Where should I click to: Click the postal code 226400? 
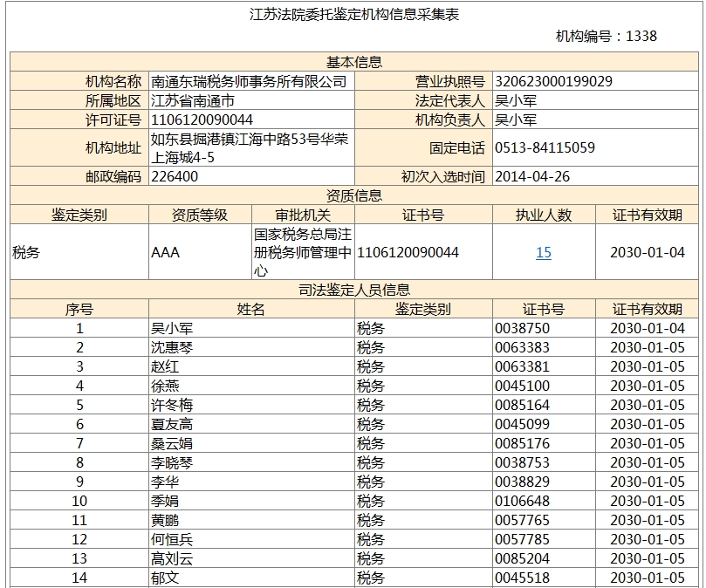[x=175, y=176]
